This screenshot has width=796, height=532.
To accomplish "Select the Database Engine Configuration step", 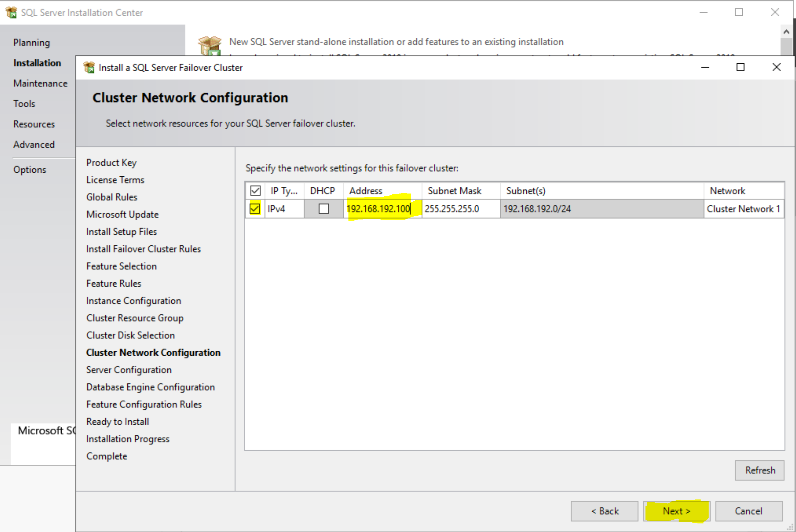I will [150, 387].
